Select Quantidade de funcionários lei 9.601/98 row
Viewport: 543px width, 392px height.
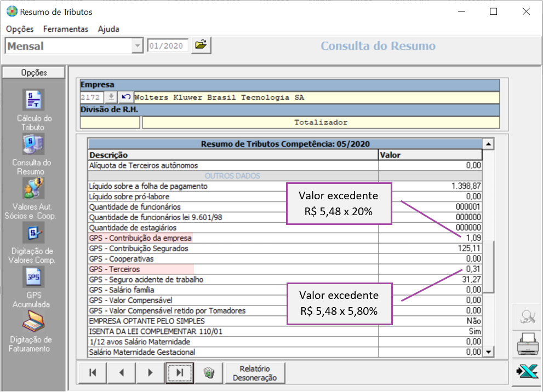click(285, 217)
